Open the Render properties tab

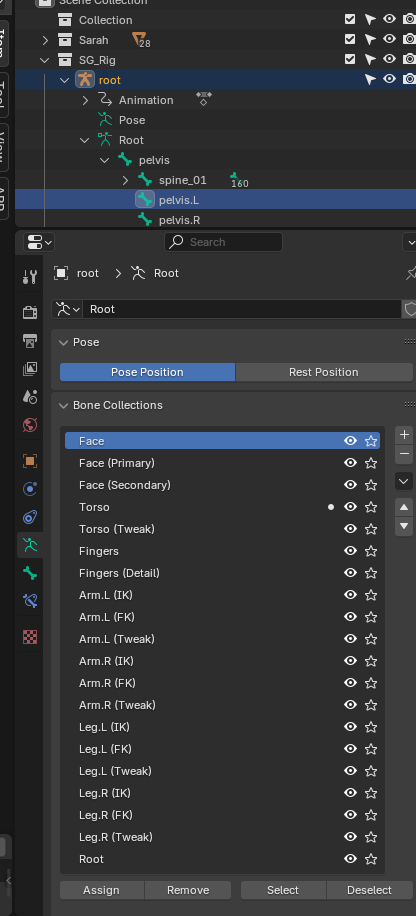pyautogui.click(x=30, y=312)
